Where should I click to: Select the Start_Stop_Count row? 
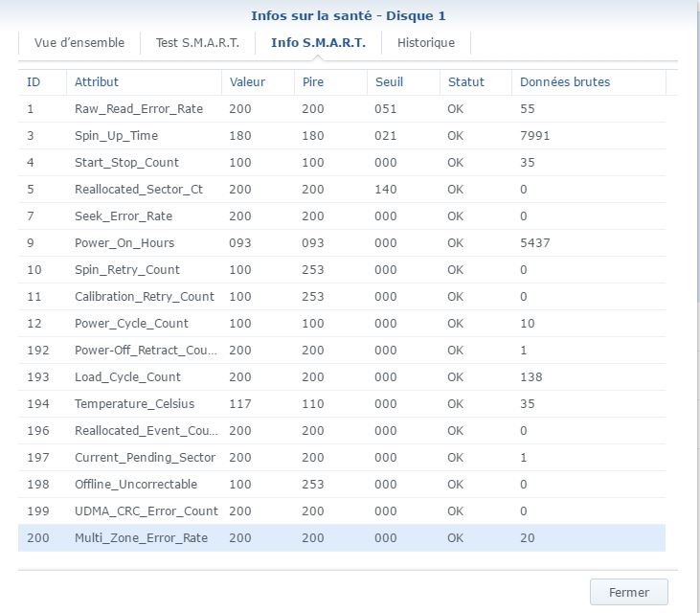click(342, 163)
